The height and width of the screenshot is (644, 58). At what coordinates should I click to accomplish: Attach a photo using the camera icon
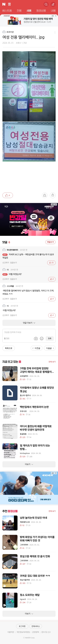pyautogui.click(x=36, y=339)
